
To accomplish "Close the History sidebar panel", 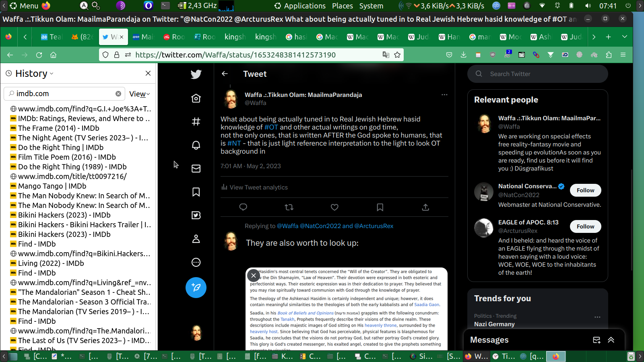I will coord(148,73).
